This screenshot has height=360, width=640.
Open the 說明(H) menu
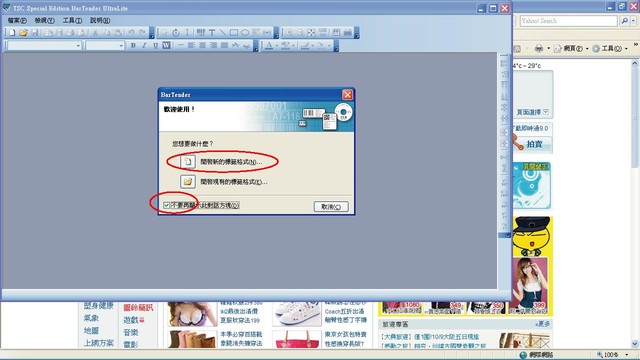click(100, 20)
